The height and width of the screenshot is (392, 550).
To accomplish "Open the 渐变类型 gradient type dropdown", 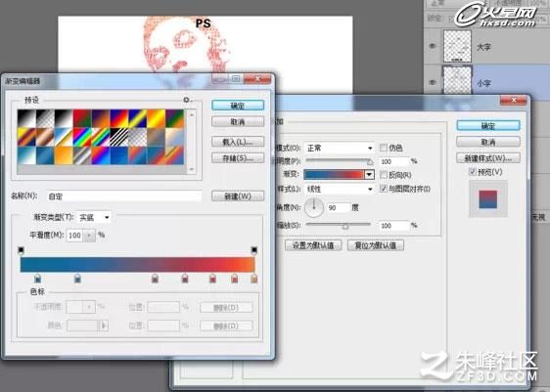I will [x=94, y=218].
